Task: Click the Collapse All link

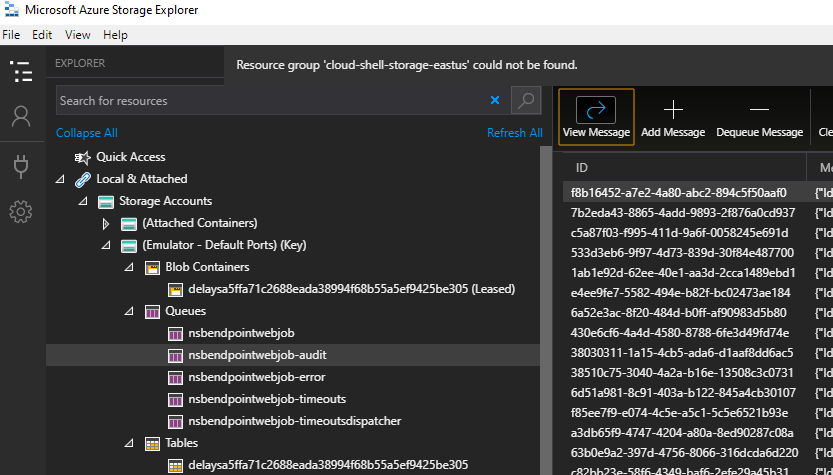Action: point(87,133)
